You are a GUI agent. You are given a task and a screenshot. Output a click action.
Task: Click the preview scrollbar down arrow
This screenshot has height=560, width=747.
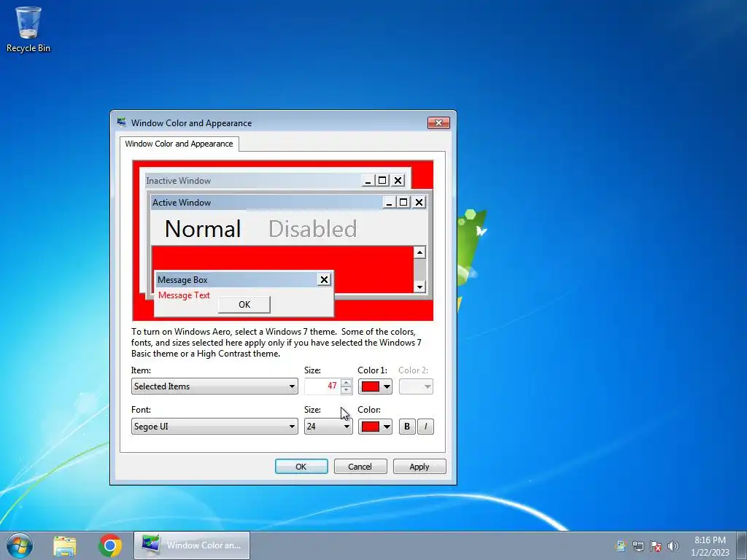pos(419,287)
